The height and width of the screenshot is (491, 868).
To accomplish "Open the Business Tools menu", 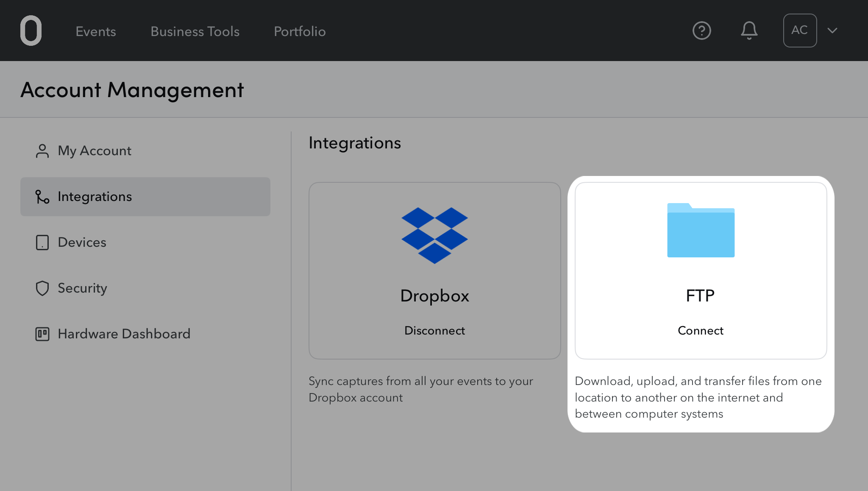I will pos(195,31).
